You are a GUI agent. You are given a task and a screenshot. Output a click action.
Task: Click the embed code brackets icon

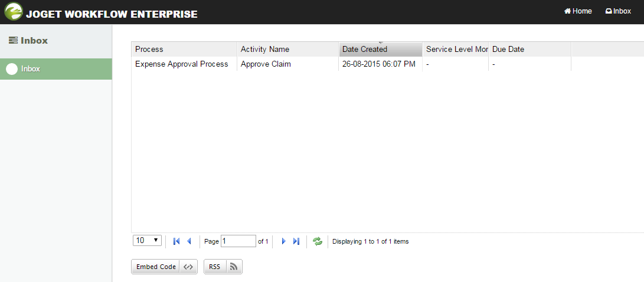click(188, 267)
